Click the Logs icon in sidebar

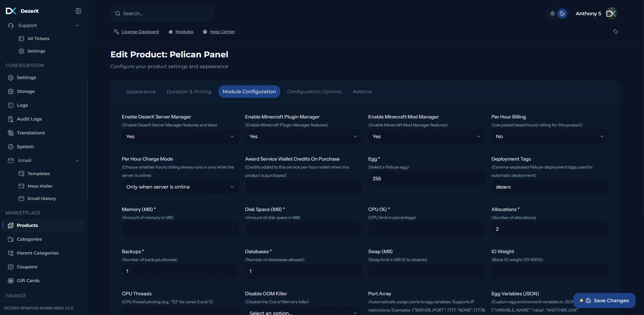pos(11,105)
